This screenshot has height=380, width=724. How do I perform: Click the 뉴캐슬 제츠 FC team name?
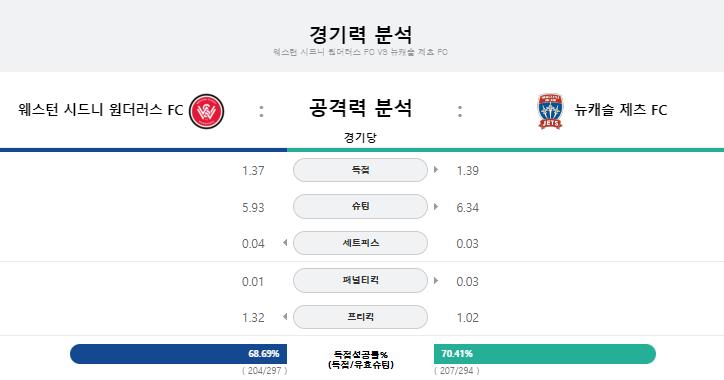[621, 110]
